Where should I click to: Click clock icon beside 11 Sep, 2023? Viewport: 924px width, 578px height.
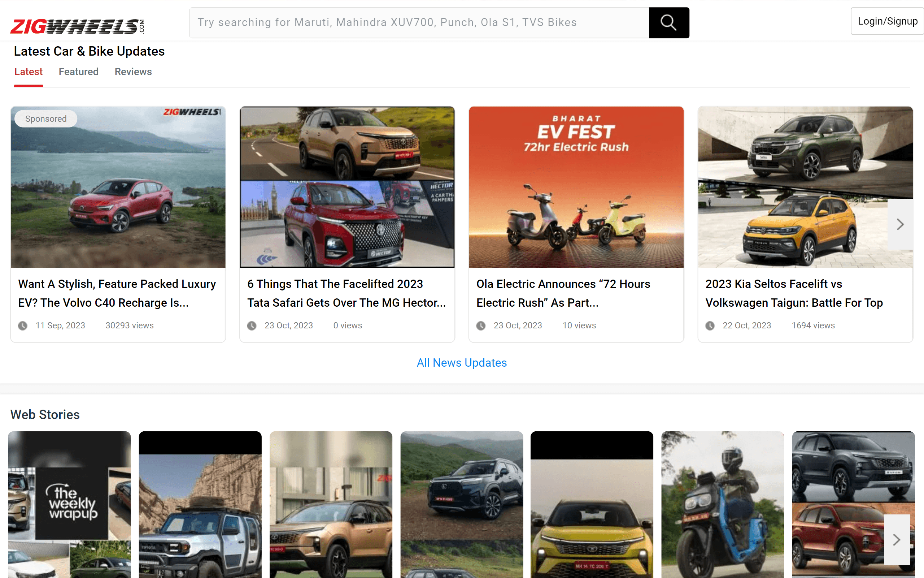[22, 326]
